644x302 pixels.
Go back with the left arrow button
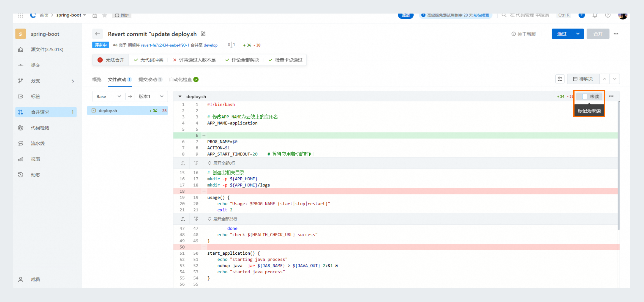coord(97,34)
